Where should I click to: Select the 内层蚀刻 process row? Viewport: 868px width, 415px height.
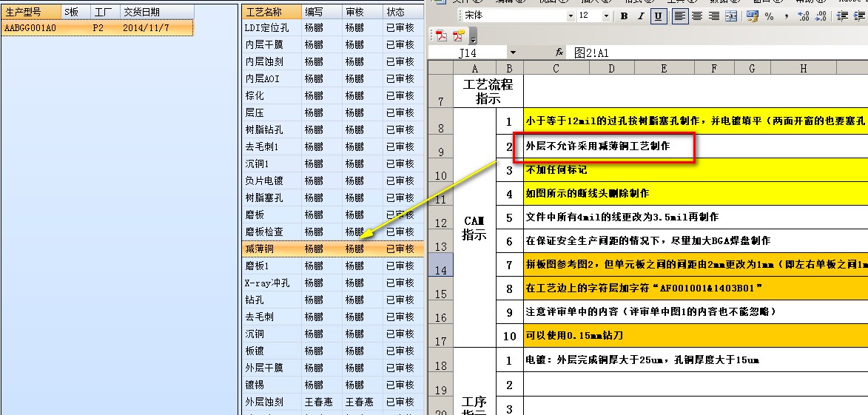click(334, 61)
